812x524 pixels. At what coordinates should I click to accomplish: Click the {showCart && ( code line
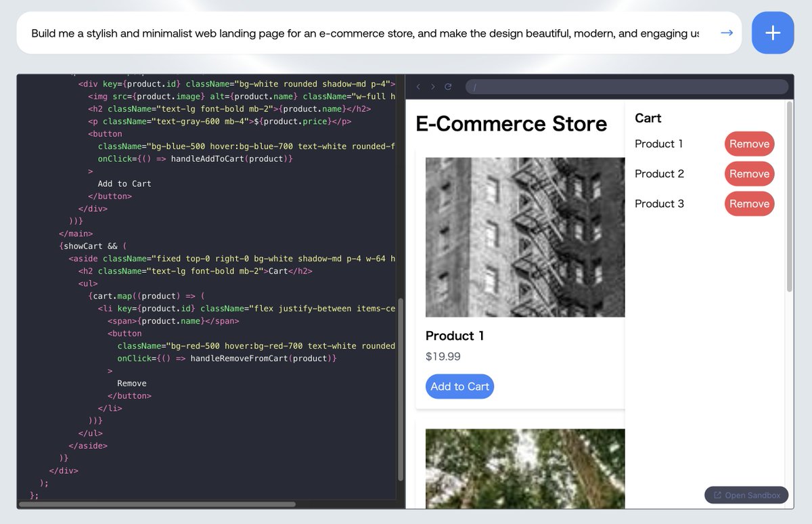tap(93, 246)
